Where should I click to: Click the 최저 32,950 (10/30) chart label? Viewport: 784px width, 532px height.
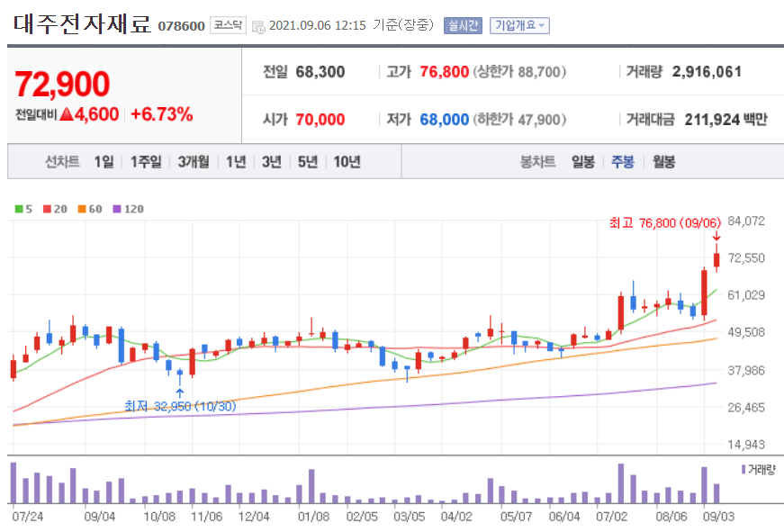[180, 406]
